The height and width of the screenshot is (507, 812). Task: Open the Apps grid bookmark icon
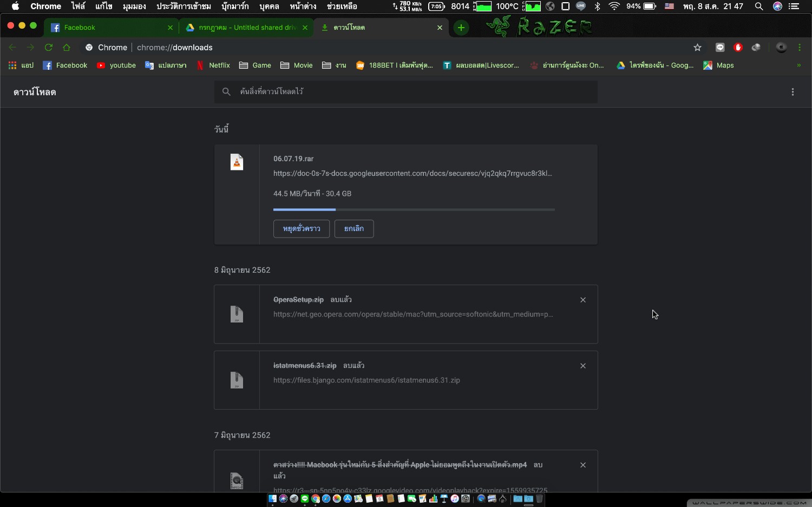point(12,65)
